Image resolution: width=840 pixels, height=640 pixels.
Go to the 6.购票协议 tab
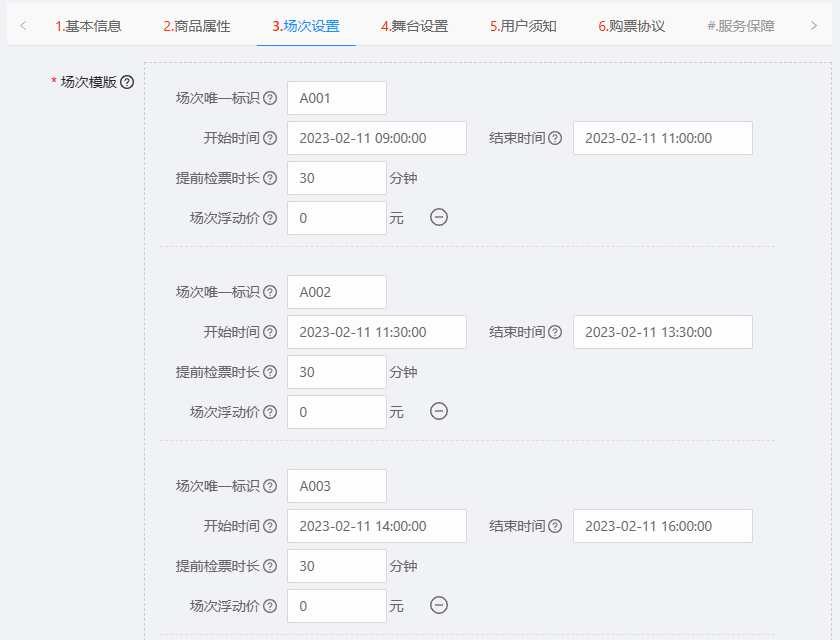pos(632,26)
